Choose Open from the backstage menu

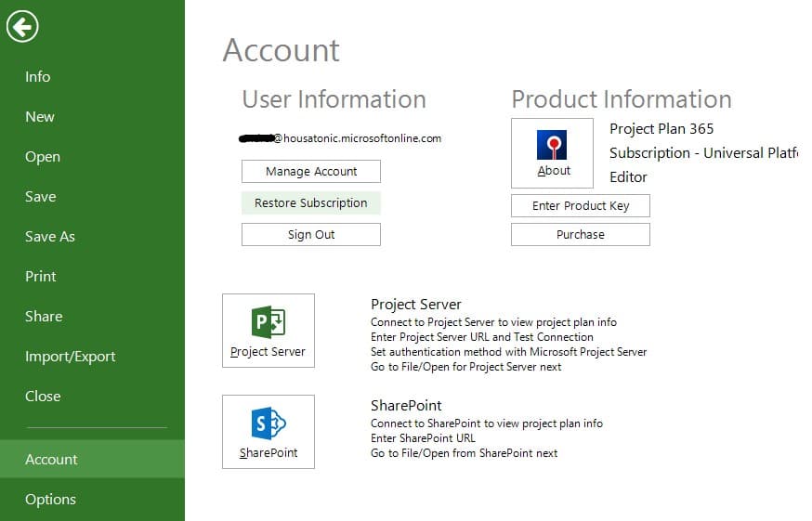point(43,157)
